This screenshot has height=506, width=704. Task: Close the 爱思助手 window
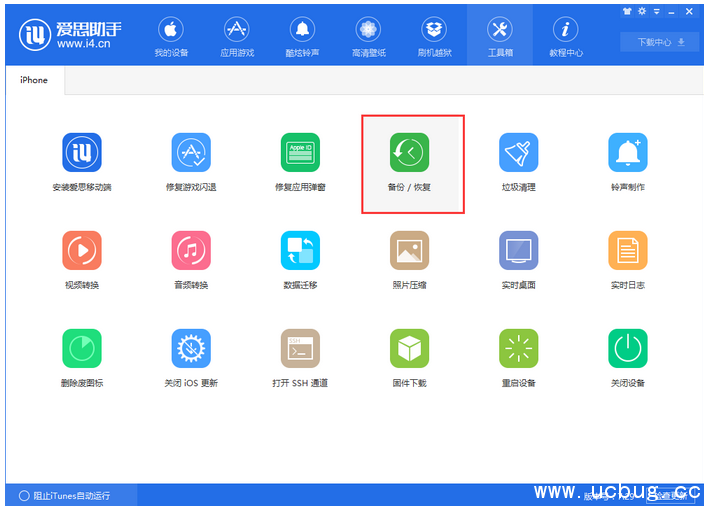689,12
